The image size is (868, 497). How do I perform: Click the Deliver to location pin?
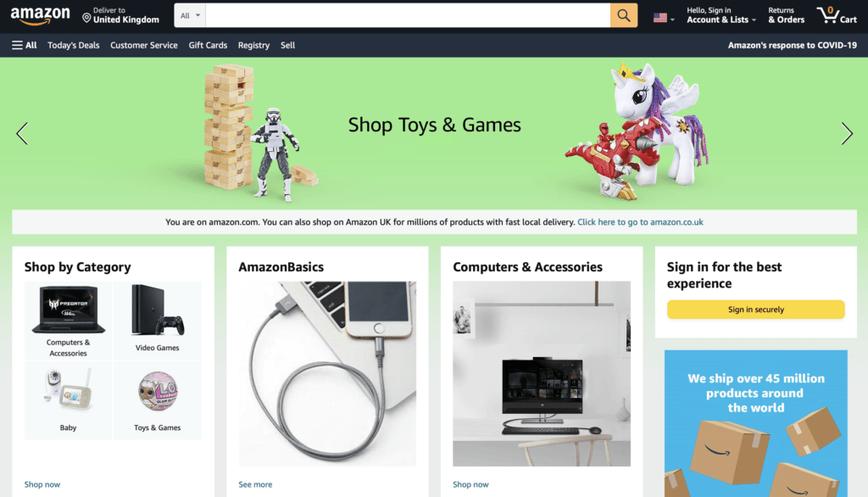pyautogui.click(x=86, y=19)
